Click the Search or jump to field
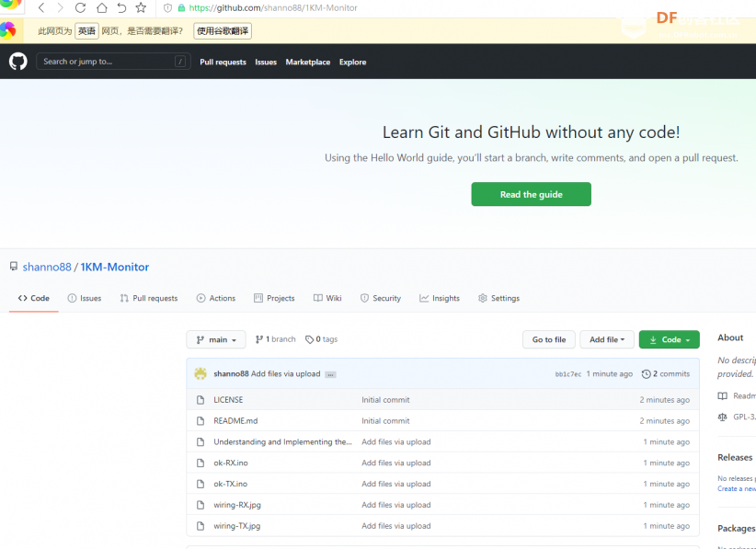756x549 pixels. click(x=113, y=62)
